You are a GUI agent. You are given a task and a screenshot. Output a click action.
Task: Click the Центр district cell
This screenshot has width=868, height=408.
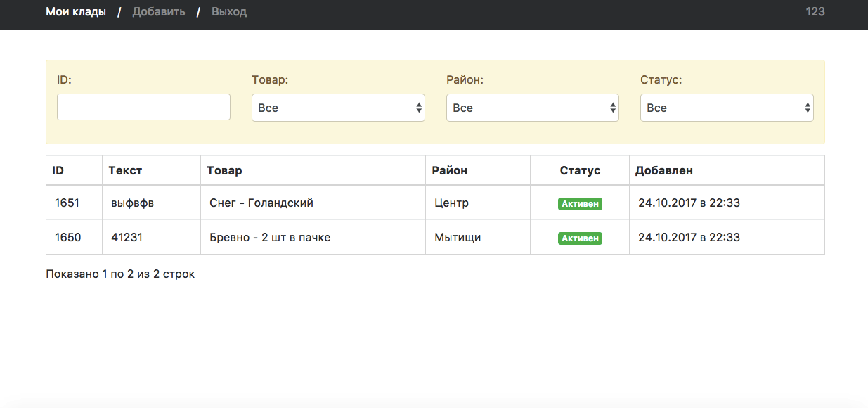[451, 203]
